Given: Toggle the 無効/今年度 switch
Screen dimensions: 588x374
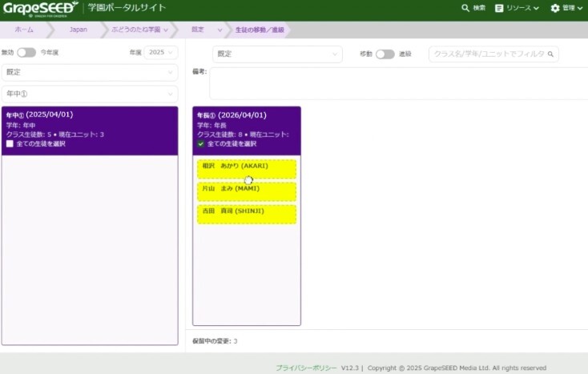Looking at the screenshot, I should pos(26,53).
